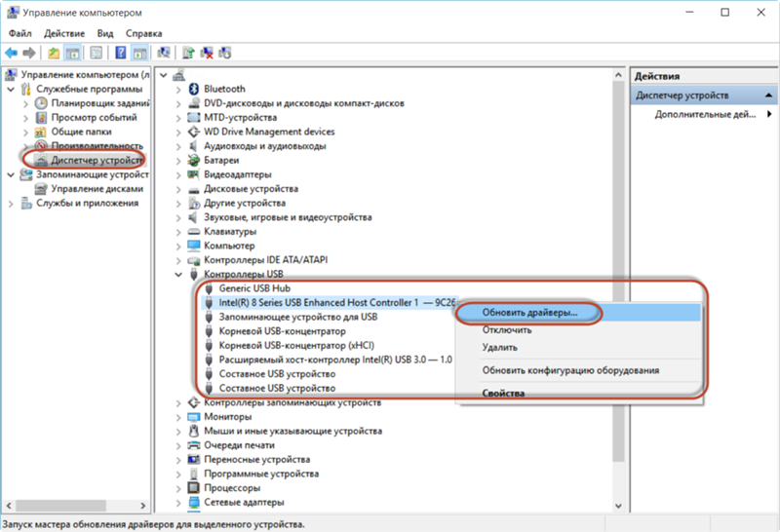The image size is (780, 532).
Task: Collapse the Диспетчер устройств actions section
Action: pyautogui.click(x=768, y=95)
